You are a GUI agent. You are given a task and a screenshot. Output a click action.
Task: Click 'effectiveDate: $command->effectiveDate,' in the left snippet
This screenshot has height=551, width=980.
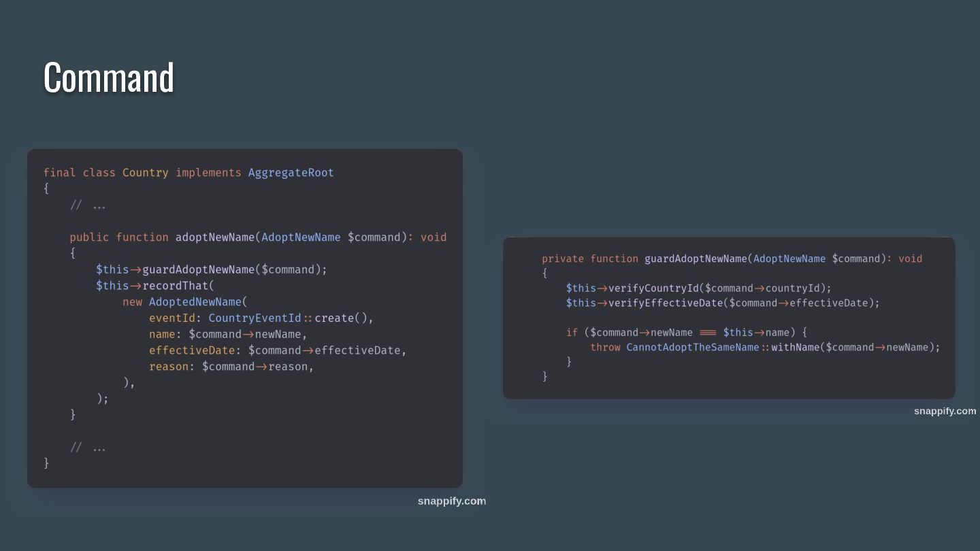coord(278,350)
